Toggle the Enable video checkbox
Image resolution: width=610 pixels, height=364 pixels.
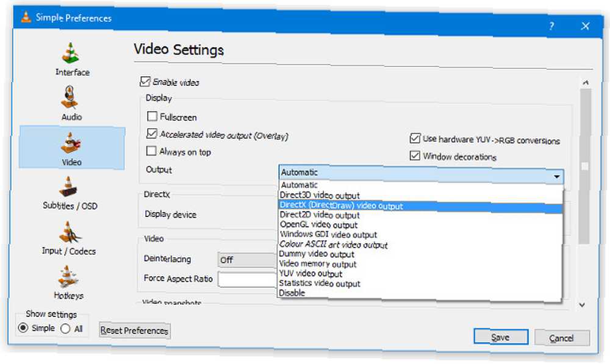(145, 82)
